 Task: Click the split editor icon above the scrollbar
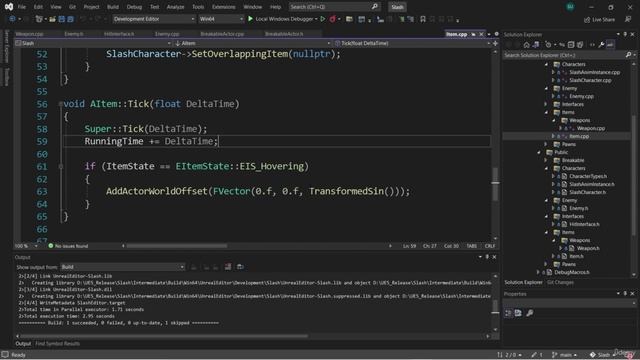tap(495, 43)
